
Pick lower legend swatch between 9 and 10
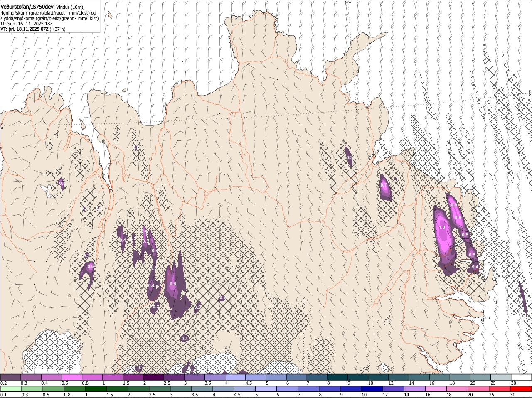click(x=350, y=389)
